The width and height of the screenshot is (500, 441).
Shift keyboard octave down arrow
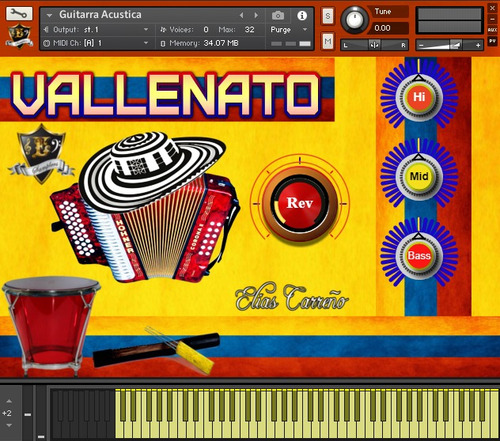pos(9,425)
